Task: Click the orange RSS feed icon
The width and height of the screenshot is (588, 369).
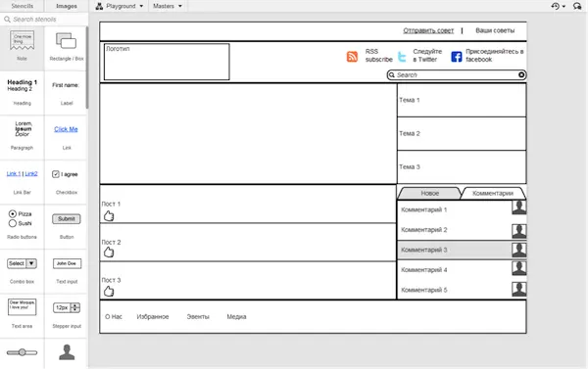Action: tap(352, 57)
